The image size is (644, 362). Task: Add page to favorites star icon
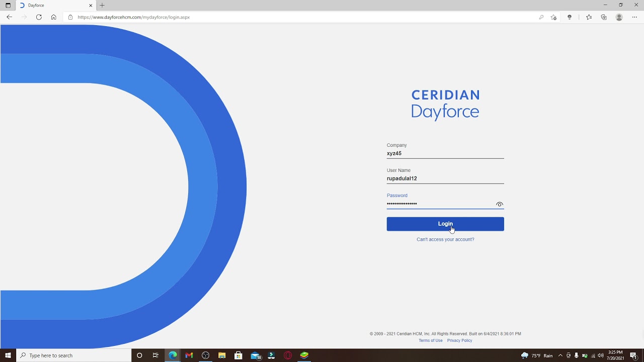(x=553, y=17)
